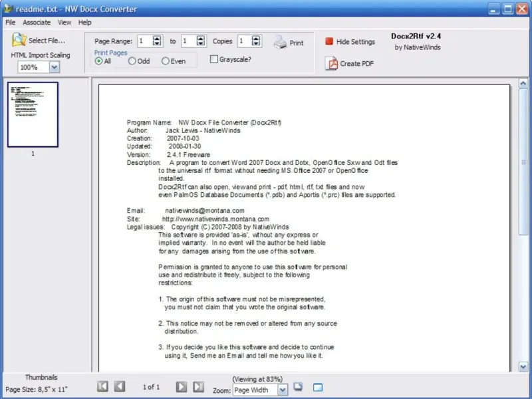Viewport: 532px width, 399px height.
Task: Decrease the Page Range end value
Action: click(x=201, y=43)
